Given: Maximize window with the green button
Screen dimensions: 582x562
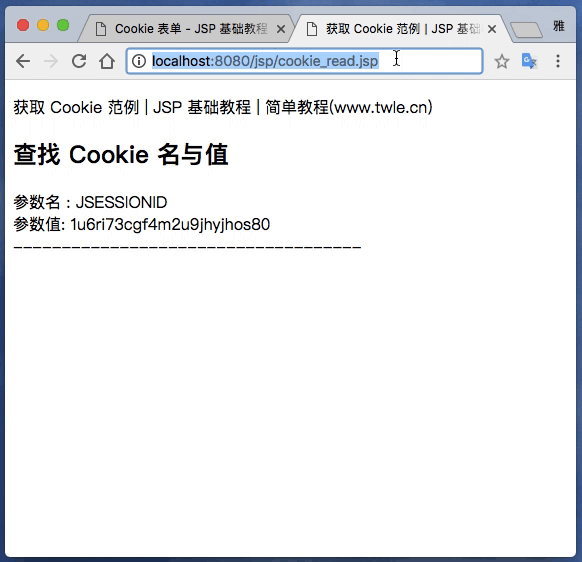Looking at the screenshot, I should pyautogui.click(x=63, y=25).
